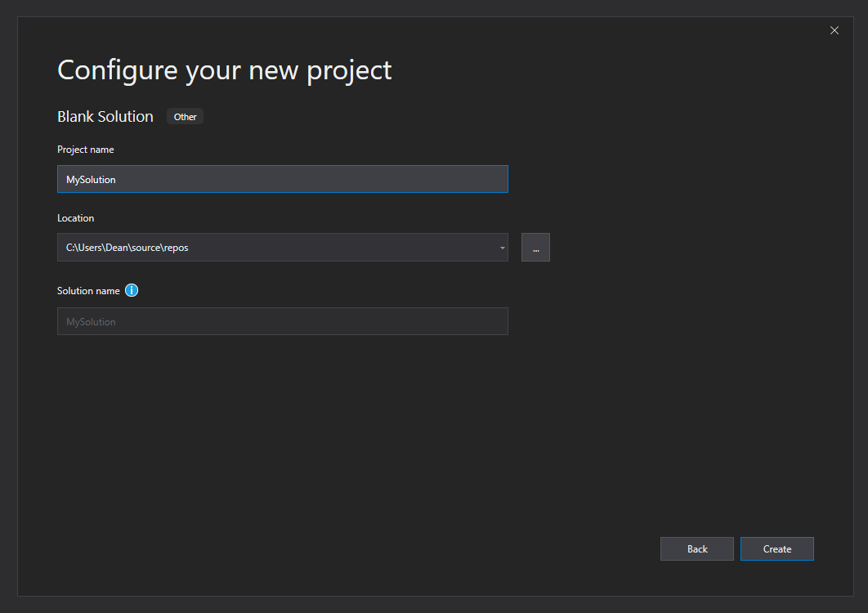Focus the Solution name text box
Image resolution: width=868 pixels, height=613 pixels.
[282, 320]
